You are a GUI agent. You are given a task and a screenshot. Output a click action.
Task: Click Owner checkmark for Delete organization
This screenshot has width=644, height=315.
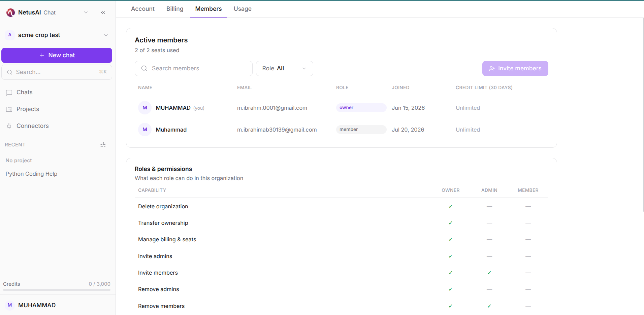click(451, 206)
